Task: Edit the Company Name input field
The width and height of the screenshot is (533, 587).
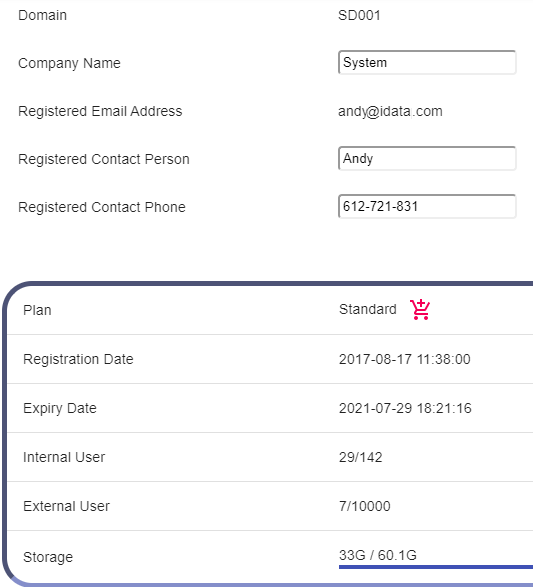Action: 427,62
